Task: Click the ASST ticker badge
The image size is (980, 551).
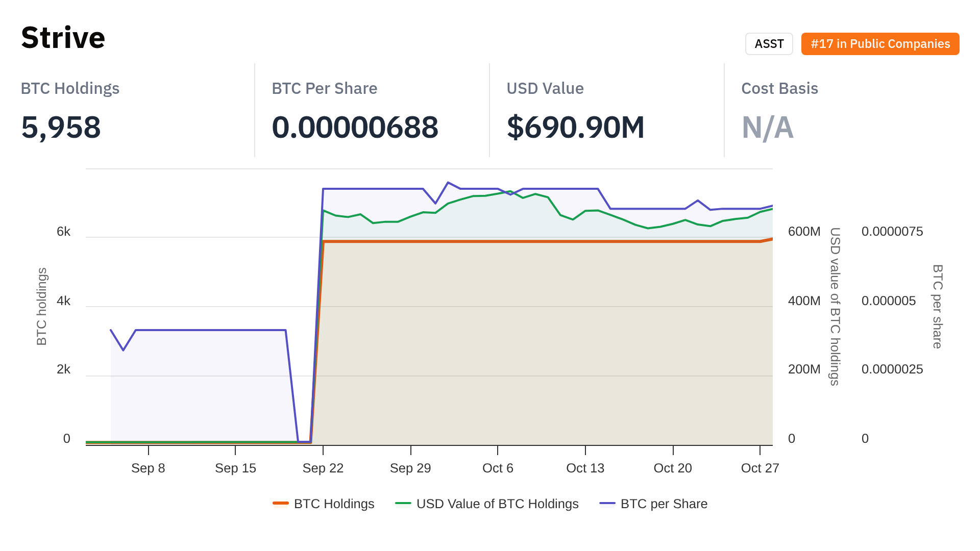Action: [769, 44]
